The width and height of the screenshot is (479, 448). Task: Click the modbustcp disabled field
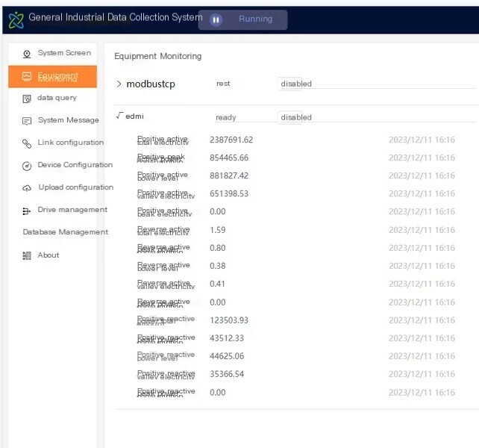coord(376,84)
